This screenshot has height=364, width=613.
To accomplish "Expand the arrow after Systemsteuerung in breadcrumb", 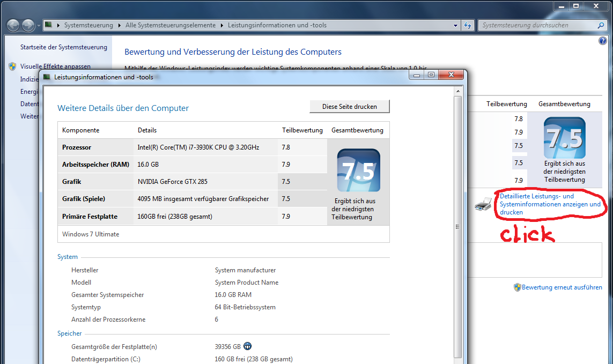I will [120, 25].
